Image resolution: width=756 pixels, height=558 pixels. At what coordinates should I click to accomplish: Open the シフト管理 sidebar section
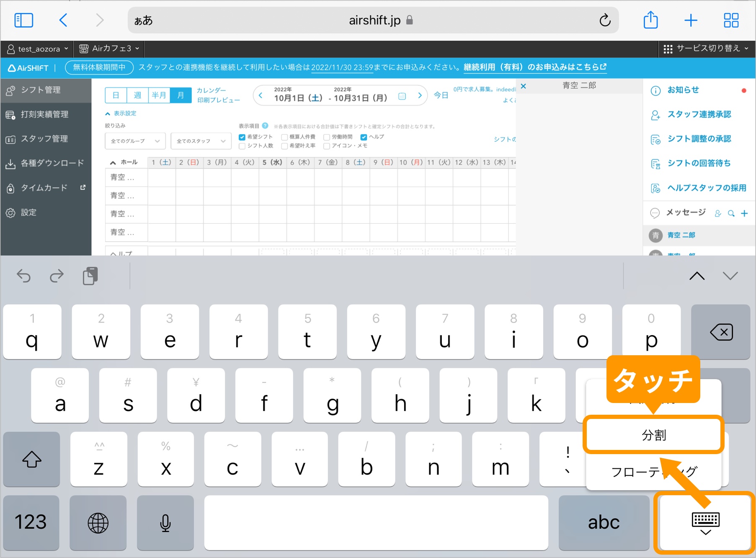(x=42, y=90)
